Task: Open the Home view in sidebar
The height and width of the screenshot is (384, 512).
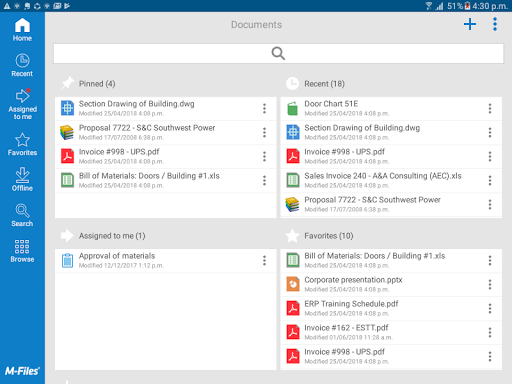Action: tap(22, 30)
